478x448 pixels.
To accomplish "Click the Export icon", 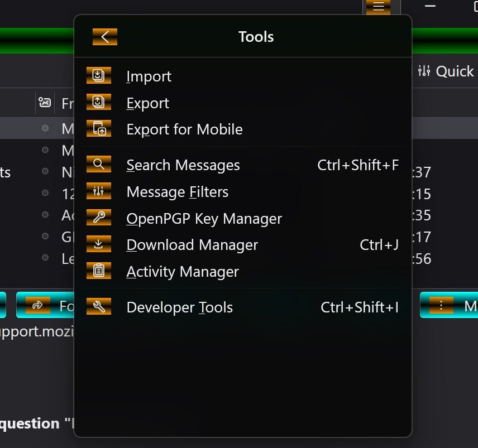I will click(x=98, y=102).
